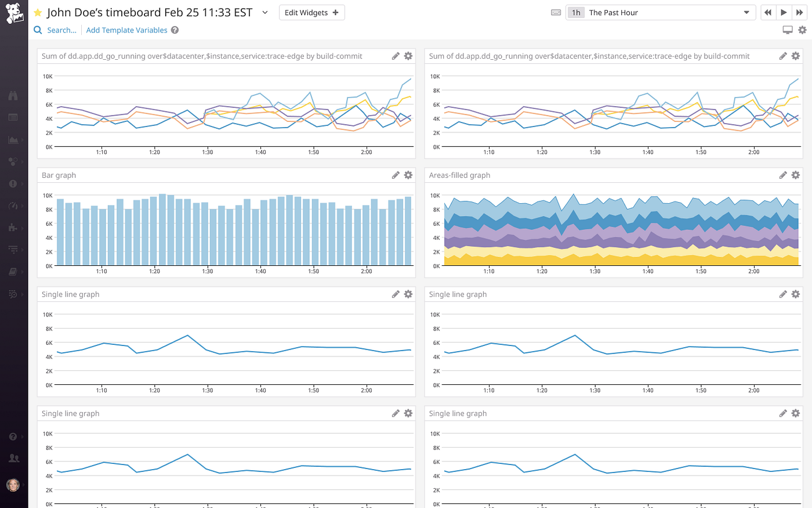Image resolution: width=812 pixels, height=508 pixels.
Task: Open keyboard shortcuts icon
Action: point(556,13)
